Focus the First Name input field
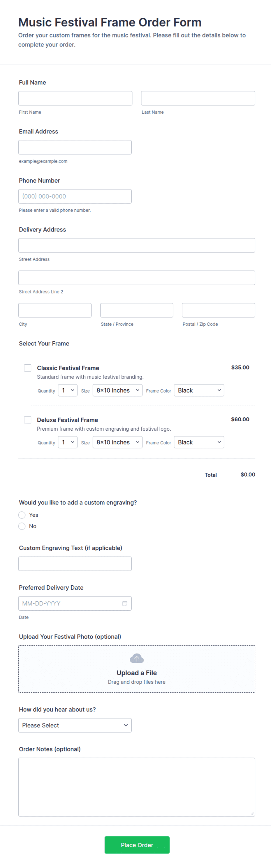The image size is (271, 868). tap(75, 98)
